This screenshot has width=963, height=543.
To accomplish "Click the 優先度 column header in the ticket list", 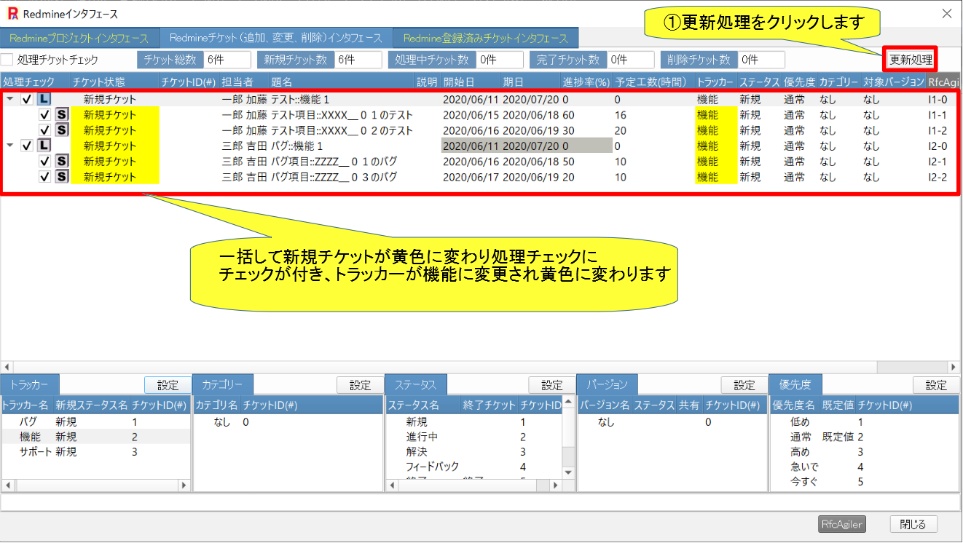I will [799, 82].
